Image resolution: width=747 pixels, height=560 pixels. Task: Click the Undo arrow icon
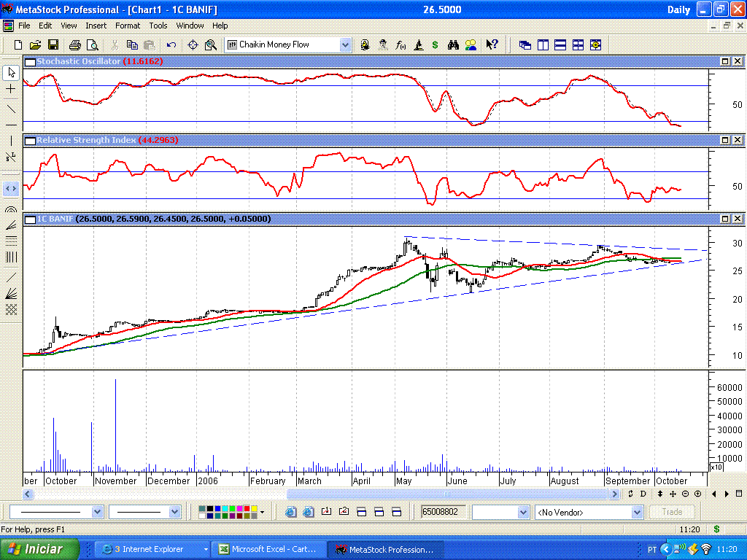tap(171, 45)
